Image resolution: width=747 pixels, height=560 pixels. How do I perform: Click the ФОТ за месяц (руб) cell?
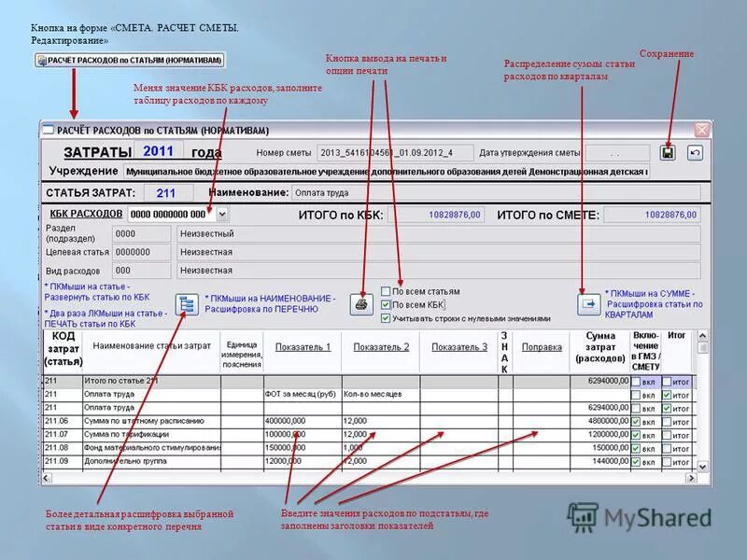(303, 394)
